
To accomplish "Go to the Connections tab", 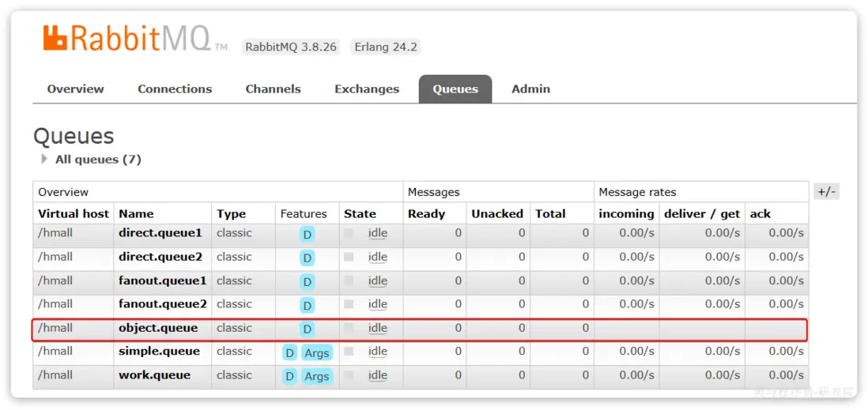I will pyautogui.click(x=175, y=89).
